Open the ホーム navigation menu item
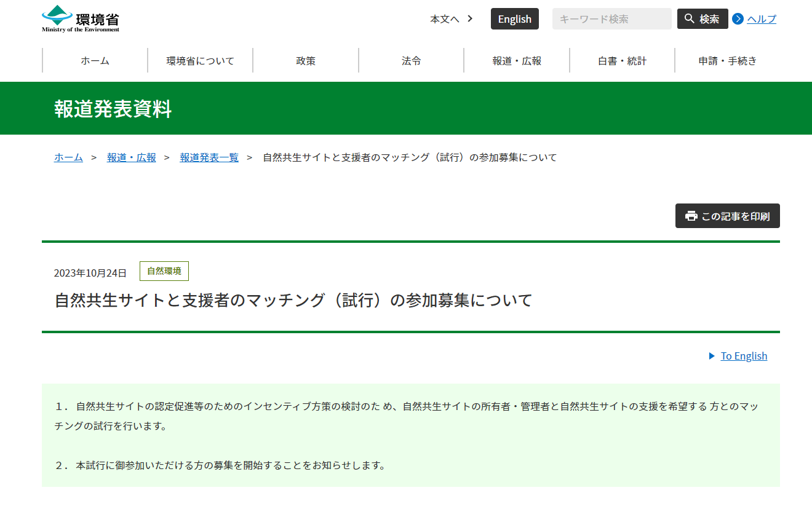812x517 pixels. pyautogui.click(x=95, y=61)
